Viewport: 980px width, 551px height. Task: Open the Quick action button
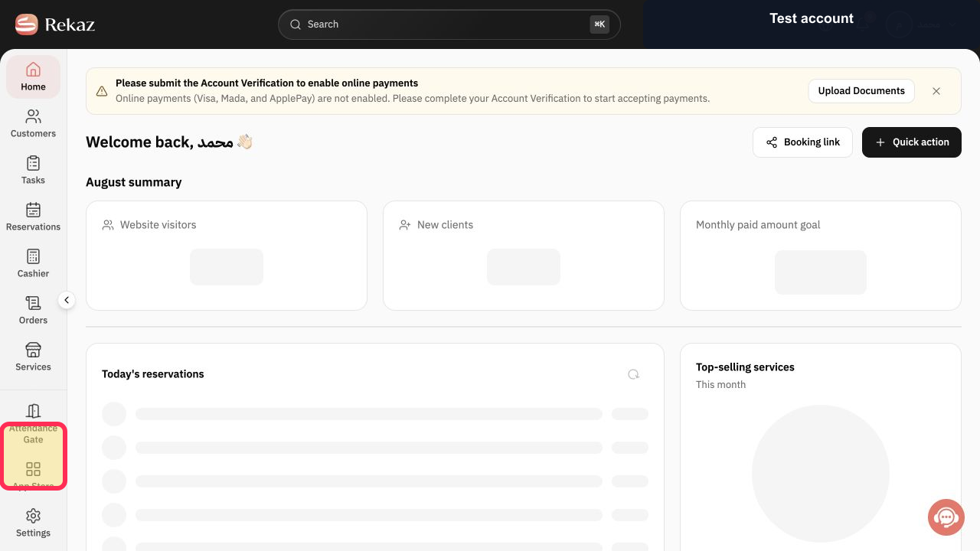pos(912,142)
